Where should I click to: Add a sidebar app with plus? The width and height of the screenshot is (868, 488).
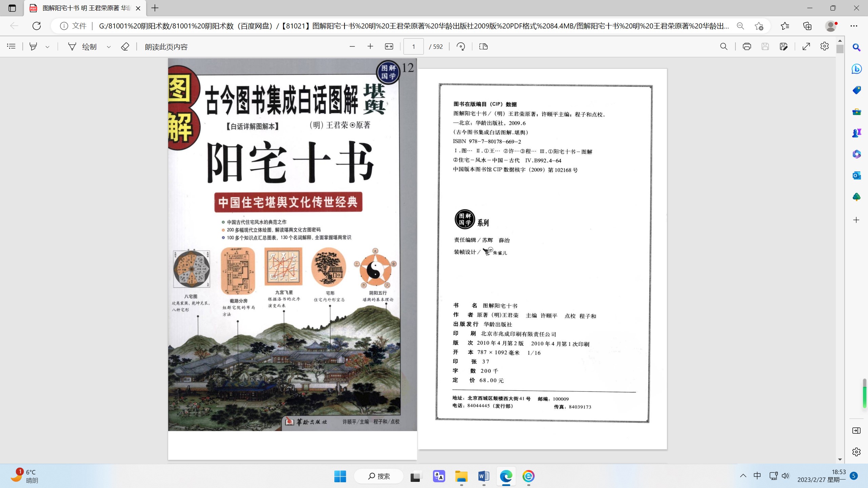coord(856,220)
